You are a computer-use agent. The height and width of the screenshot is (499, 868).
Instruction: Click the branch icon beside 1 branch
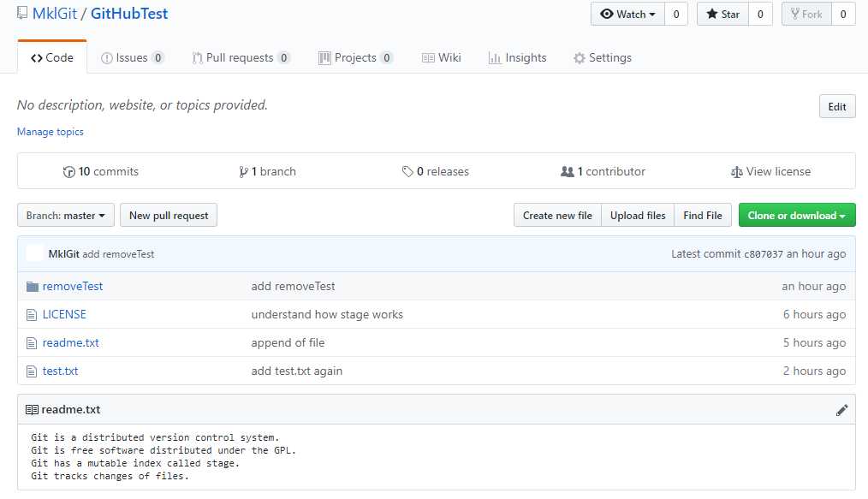(x=243, y=172)
